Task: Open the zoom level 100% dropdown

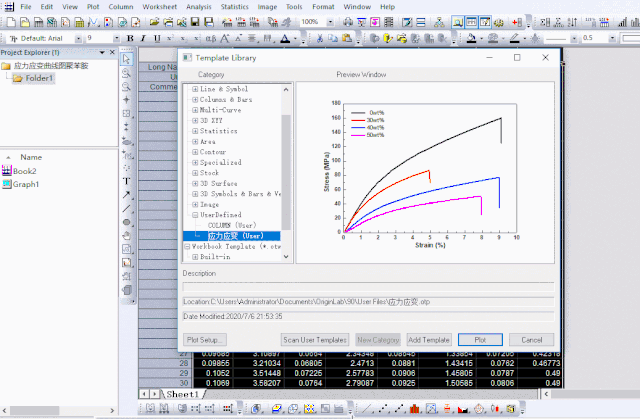Action: click(330, 22)
